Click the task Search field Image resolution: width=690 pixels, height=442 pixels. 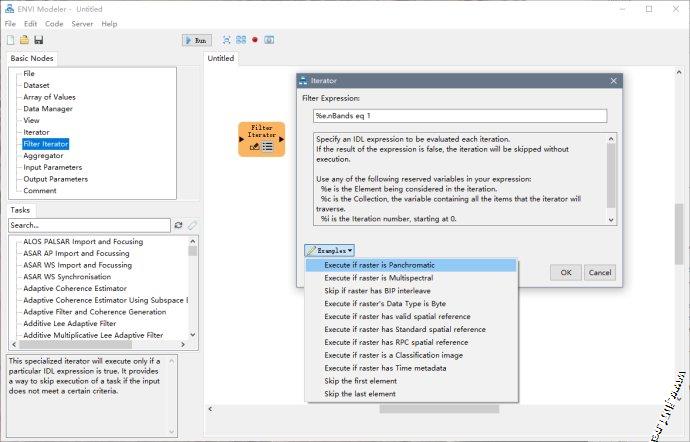tap(89, 225)
